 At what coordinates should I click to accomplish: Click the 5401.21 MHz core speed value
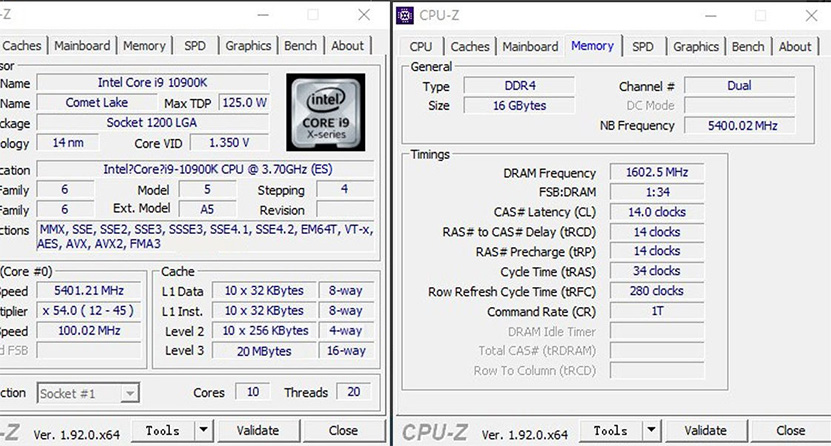[89, 291]
